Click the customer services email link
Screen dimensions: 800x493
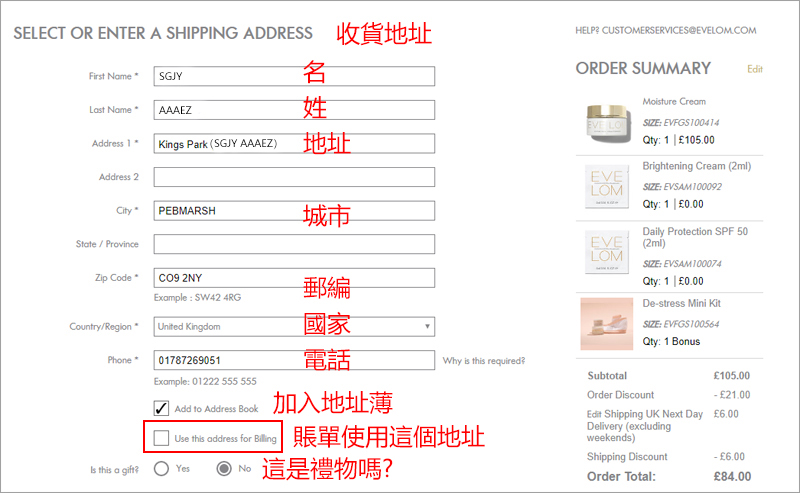pyautogui.click(x=679, y=31)
